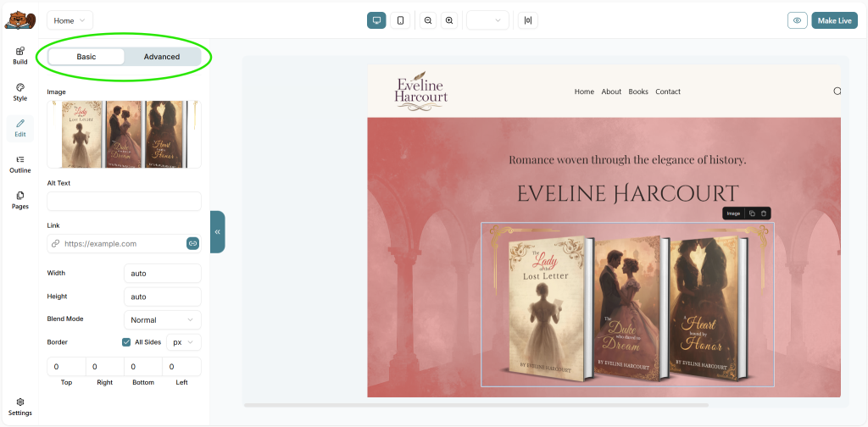Click the Left border value field
Image resolution: width=868 pixels, height=427 pixels.
[182, 367]
